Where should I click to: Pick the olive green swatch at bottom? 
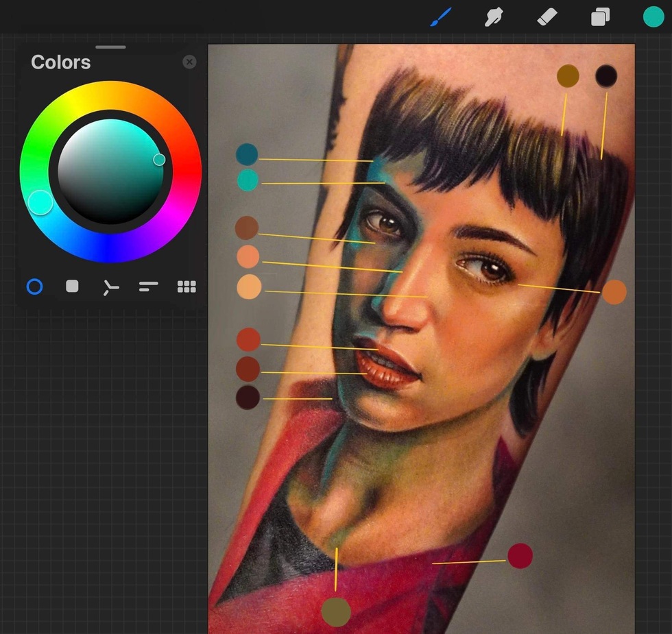pyautogui.click(x=336, y=611)
